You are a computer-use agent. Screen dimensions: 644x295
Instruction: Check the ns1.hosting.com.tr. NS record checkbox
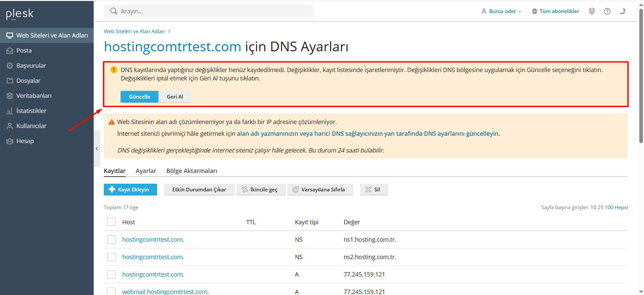coord(111,239)
